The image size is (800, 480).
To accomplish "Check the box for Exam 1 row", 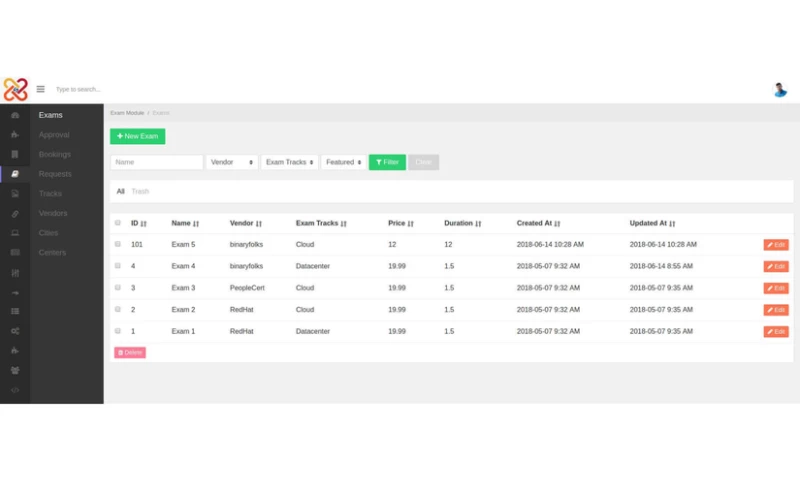I will pos(118,331).
